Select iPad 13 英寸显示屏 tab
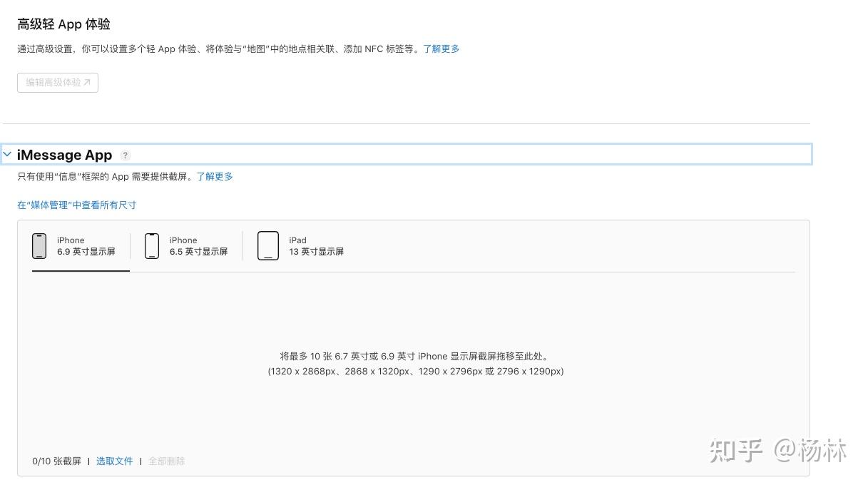 coord(300,246)
